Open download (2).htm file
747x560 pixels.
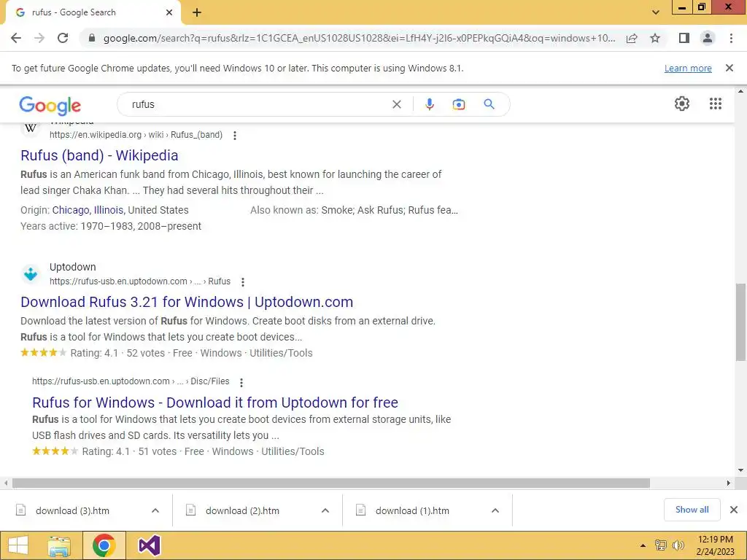point(242,510)
